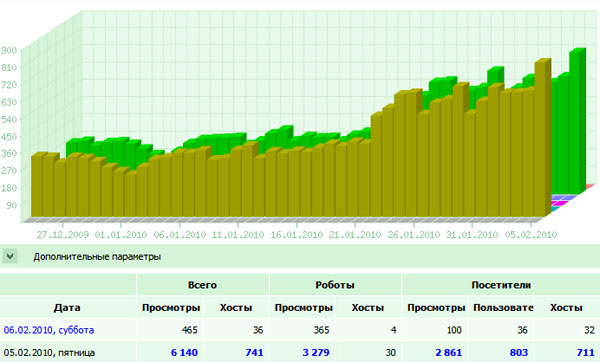This screenshot has width=600, height=362.
Task: Click the 540 y-axis value
Action: pos(9,119)
